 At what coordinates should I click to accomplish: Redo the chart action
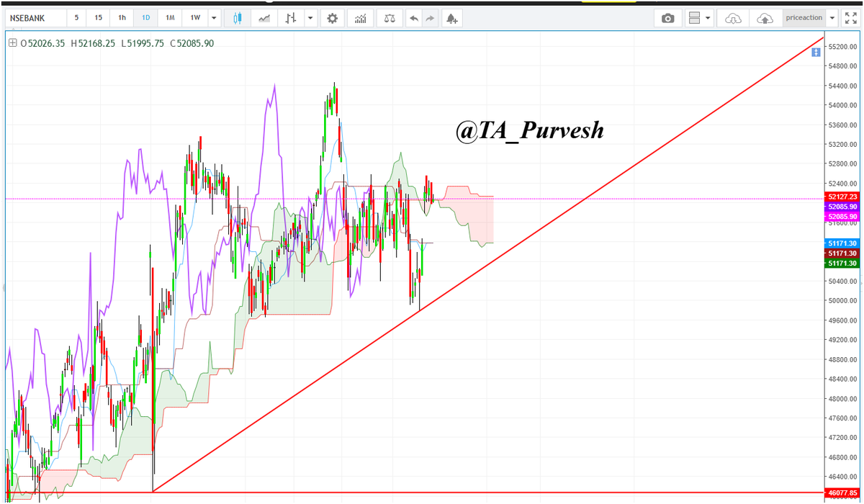click(431, 18)
